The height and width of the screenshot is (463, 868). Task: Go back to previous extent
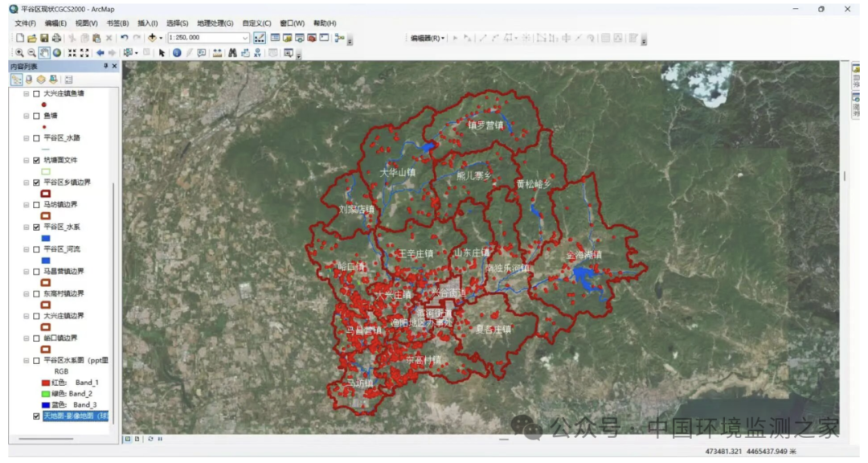point(100,53)
